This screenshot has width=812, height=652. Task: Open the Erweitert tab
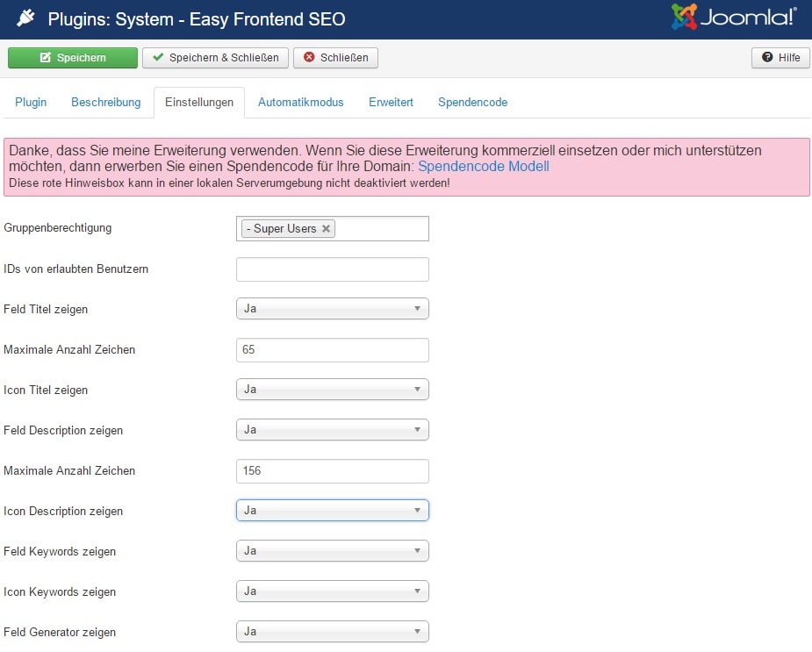(x=391, y=102)
